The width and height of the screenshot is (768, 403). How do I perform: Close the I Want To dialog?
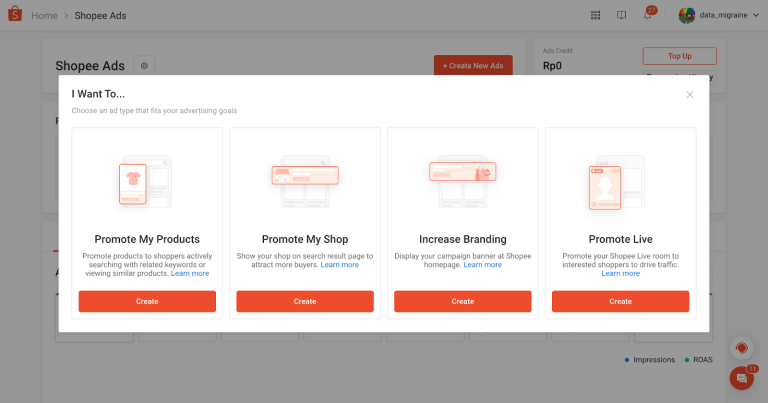[x=689, y=94]
